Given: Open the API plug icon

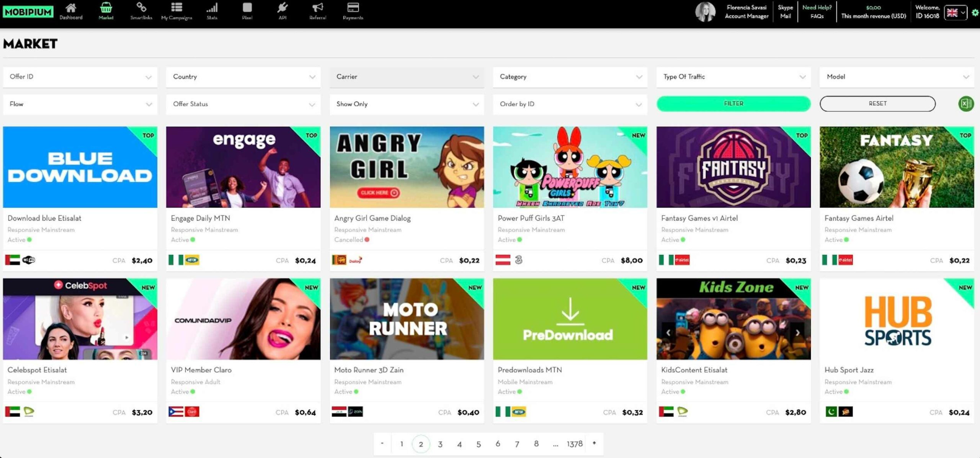Looking at the screenshot, I should [283, 8].
